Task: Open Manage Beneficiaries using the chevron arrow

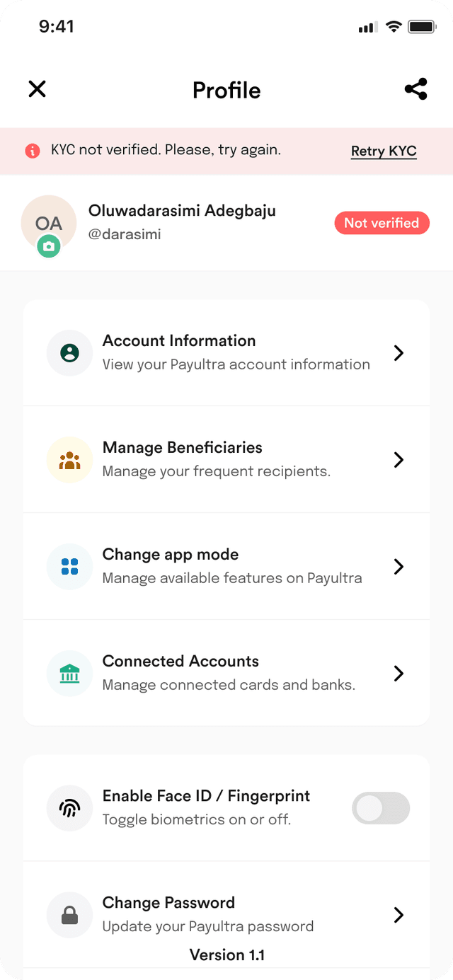Action: (x=398, y=460)
